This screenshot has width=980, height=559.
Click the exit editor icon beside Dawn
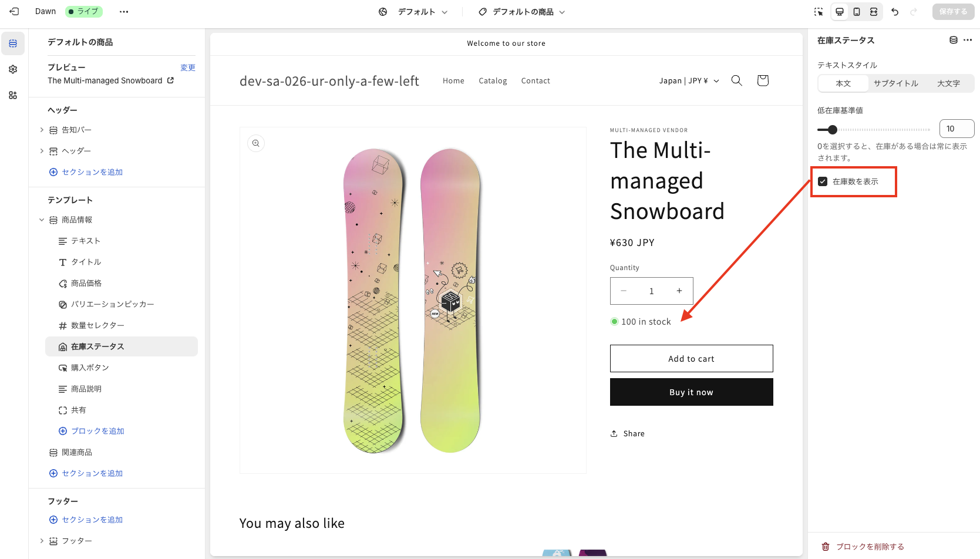click(x=14, y=11)
